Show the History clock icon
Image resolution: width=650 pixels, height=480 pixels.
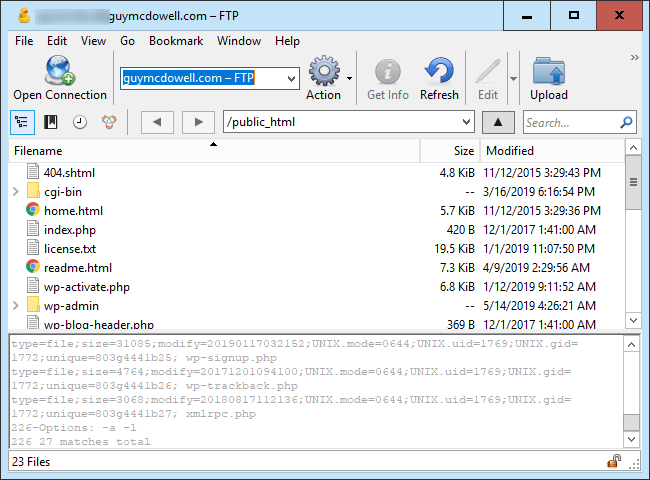click(80, 122)
